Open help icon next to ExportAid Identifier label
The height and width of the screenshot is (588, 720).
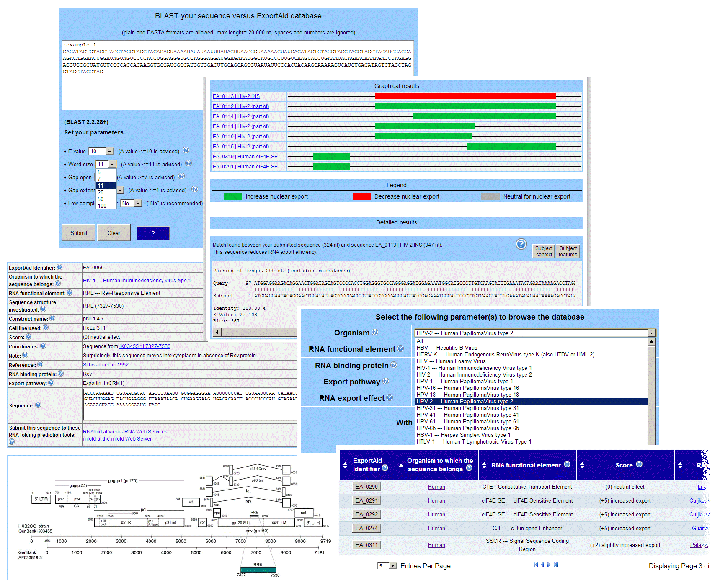pyautogui.click(x=59, y=267)
